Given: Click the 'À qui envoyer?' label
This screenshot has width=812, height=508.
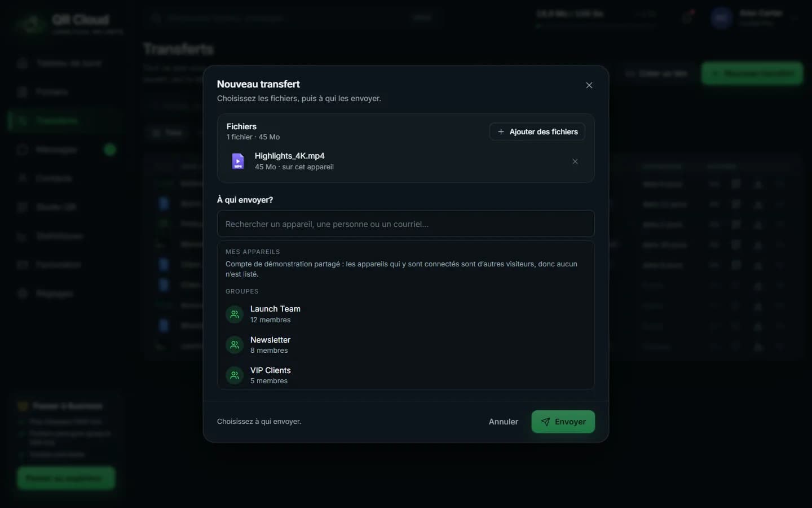Looking at the screenshot, I should (245, 200).
